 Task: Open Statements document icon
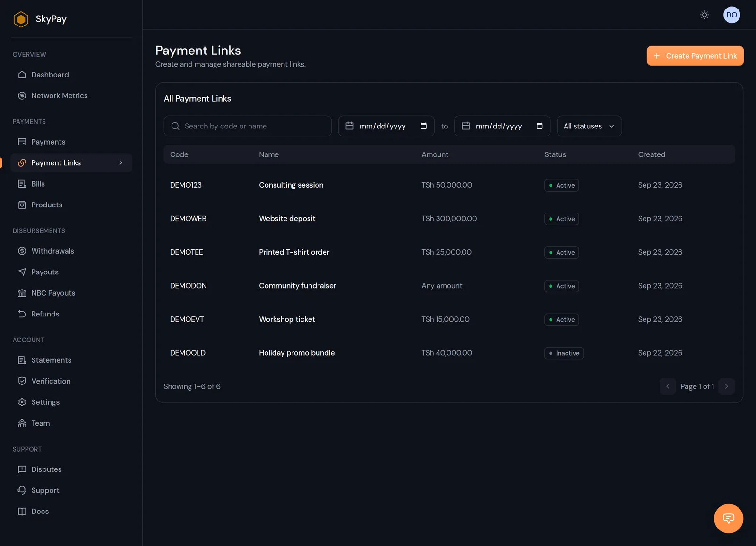click(x=22, y=360)
